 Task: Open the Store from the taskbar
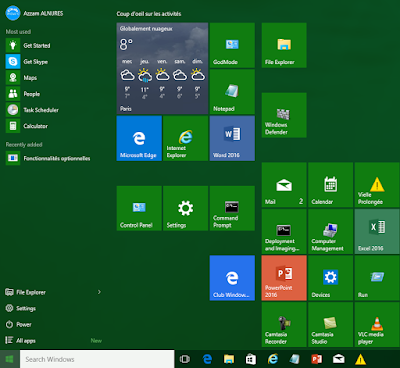pos(251,359)
